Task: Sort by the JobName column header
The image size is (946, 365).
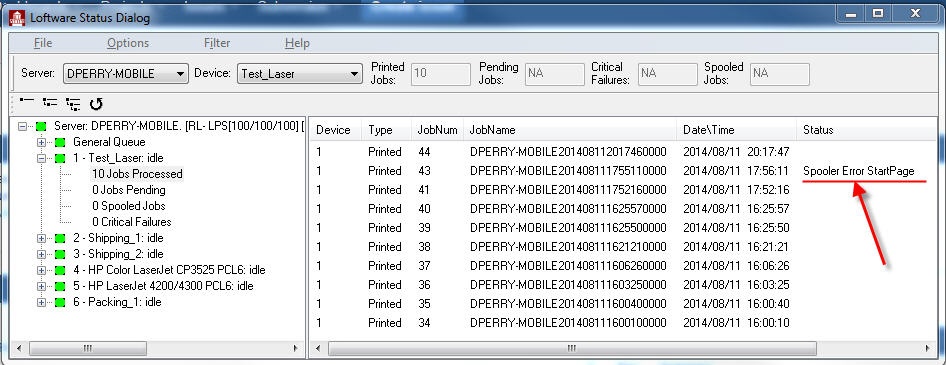Action: [570, 130]
